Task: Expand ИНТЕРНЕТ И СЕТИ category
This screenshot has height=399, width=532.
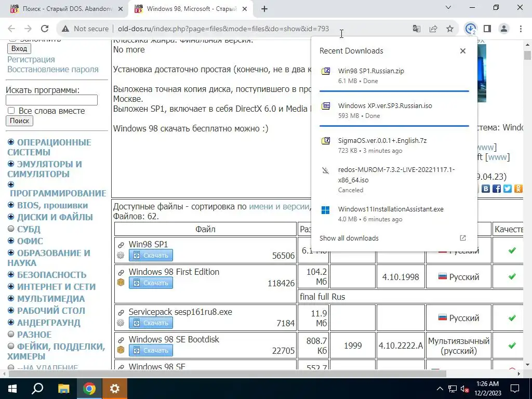Action: pyautogui.click(x=11, y=286)
